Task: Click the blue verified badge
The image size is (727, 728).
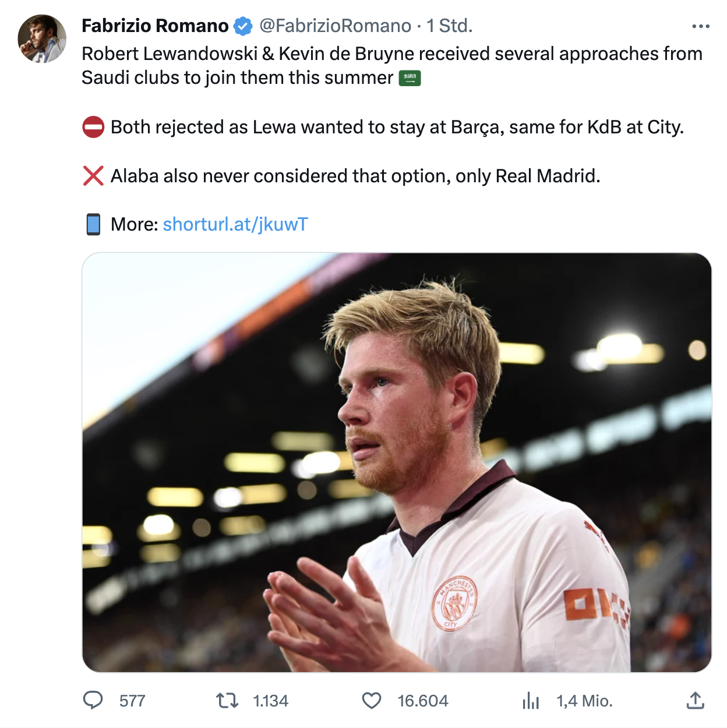Action: 243,26
